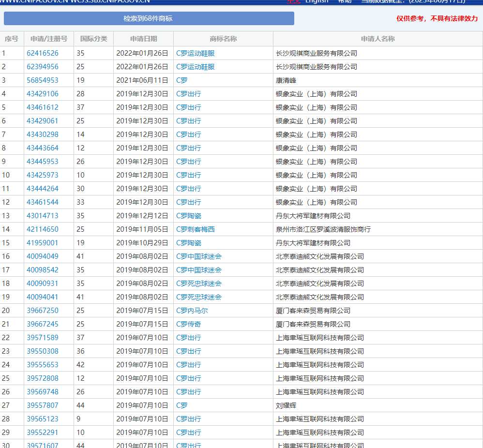The image size is (483, 448).
Task: Open registration number 39565123
Action: pos(43,419)
